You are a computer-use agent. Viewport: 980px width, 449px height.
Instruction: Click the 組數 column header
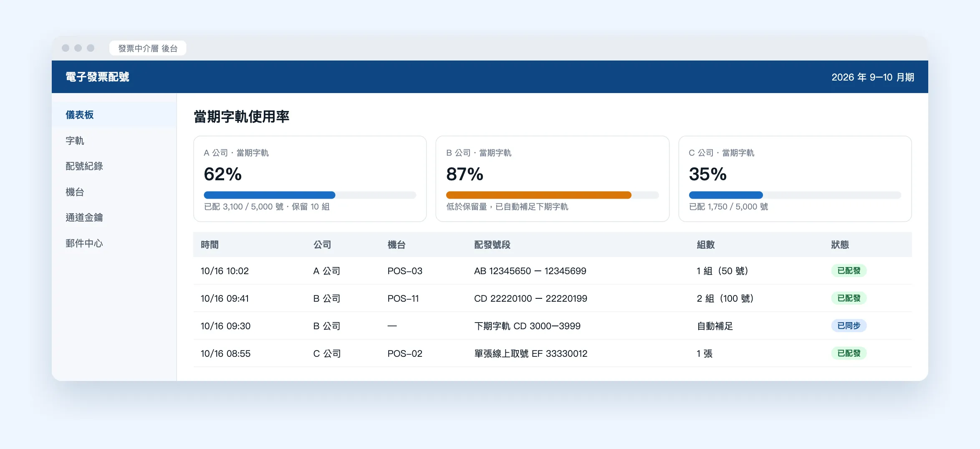[706, 245]
